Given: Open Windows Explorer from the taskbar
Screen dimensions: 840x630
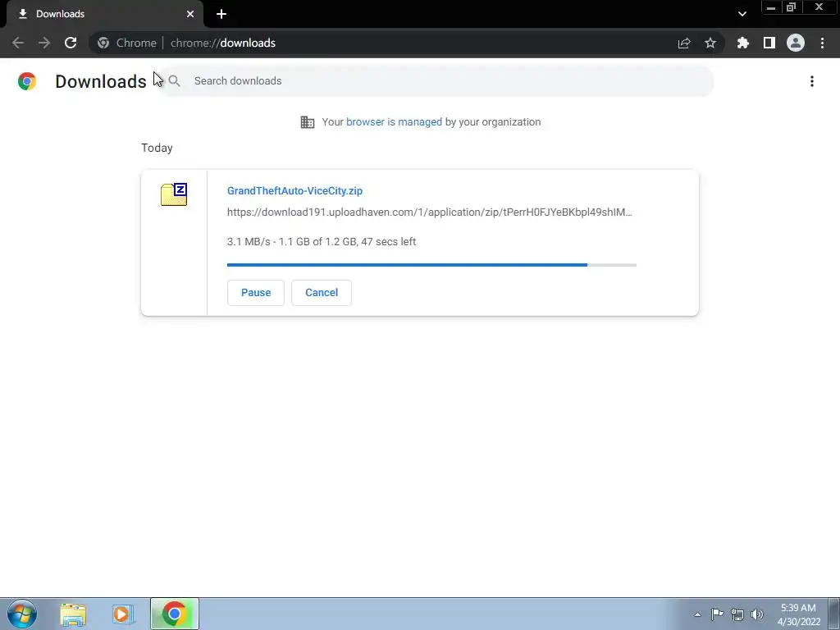Looking at the screenshot, I should point(73,614).
